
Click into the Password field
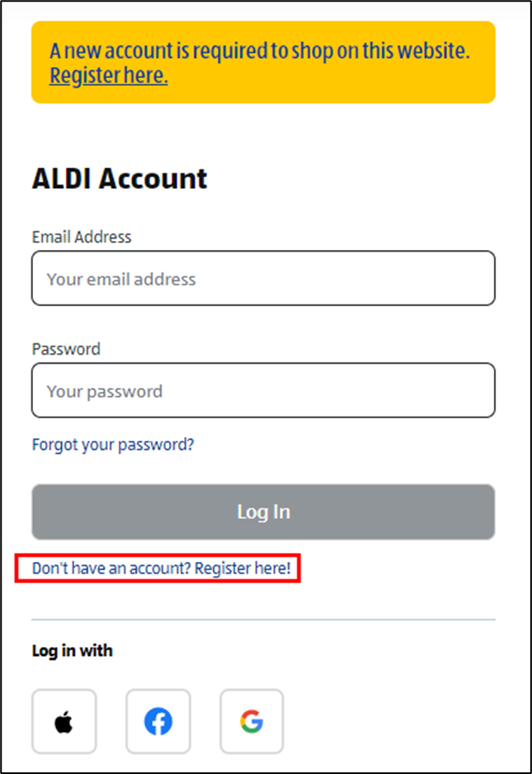tap(263, 390)
